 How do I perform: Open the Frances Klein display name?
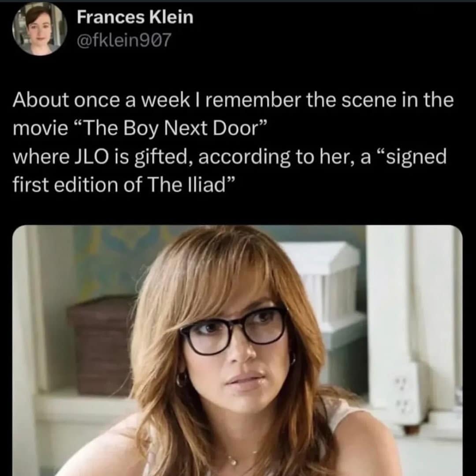(135, 18)
